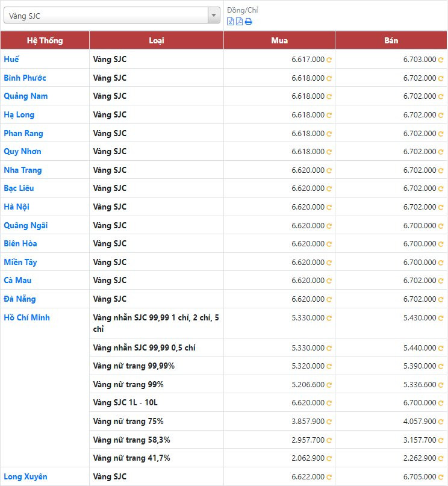Open the Hồ Chí Minh link
Viewport: 448px width, 486px height.
pos(26,317)
